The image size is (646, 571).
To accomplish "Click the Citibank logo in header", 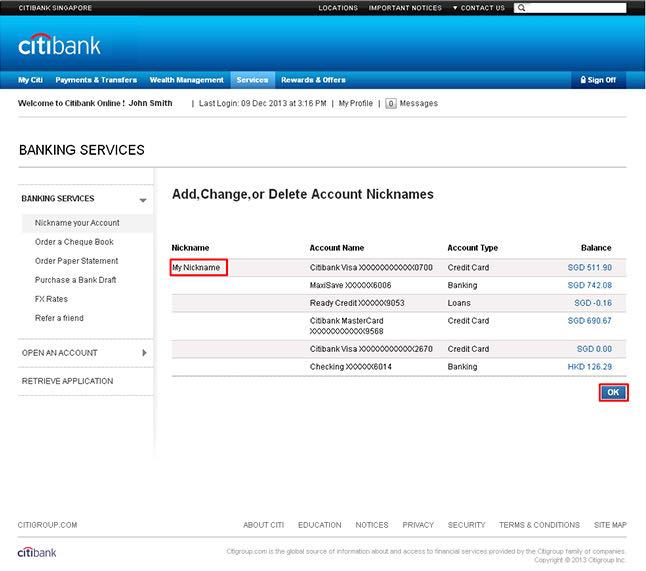I will tap(59, 45).
